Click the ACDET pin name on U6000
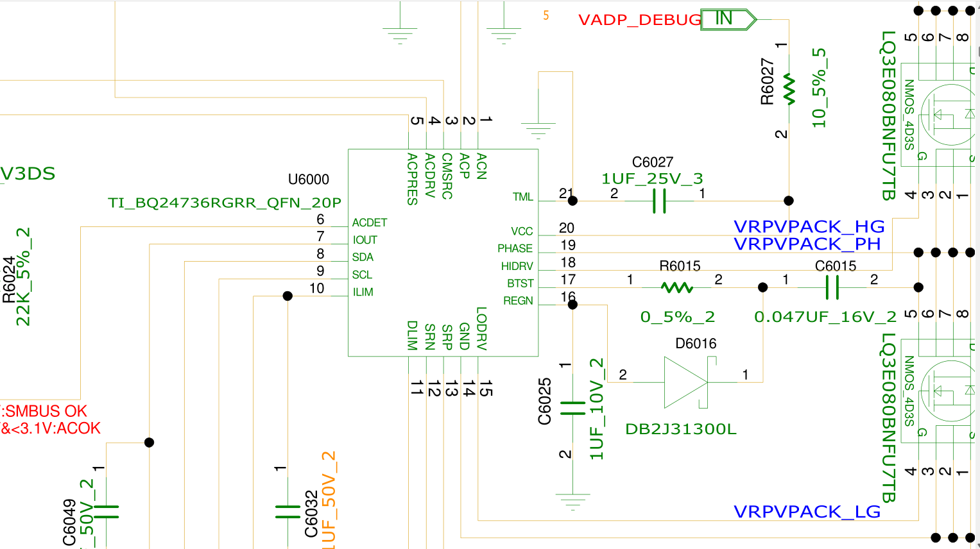This screenshot has width=980, height=549. coord(370,223)
